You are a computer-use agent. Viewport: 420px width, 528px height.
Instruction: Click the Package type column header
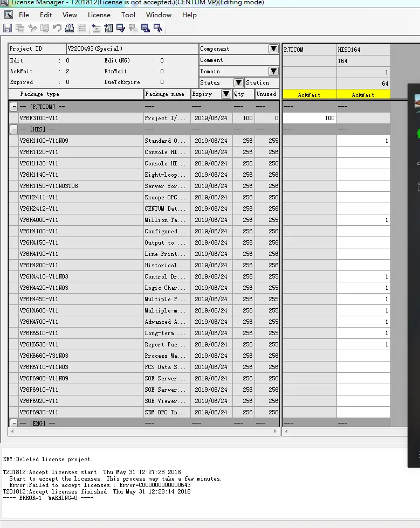[x=75, y=94]
